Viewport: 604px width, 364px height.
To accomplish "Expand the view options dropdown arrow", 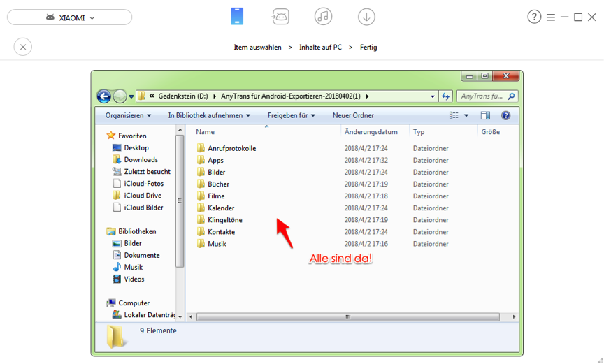I will coord(466,115).
